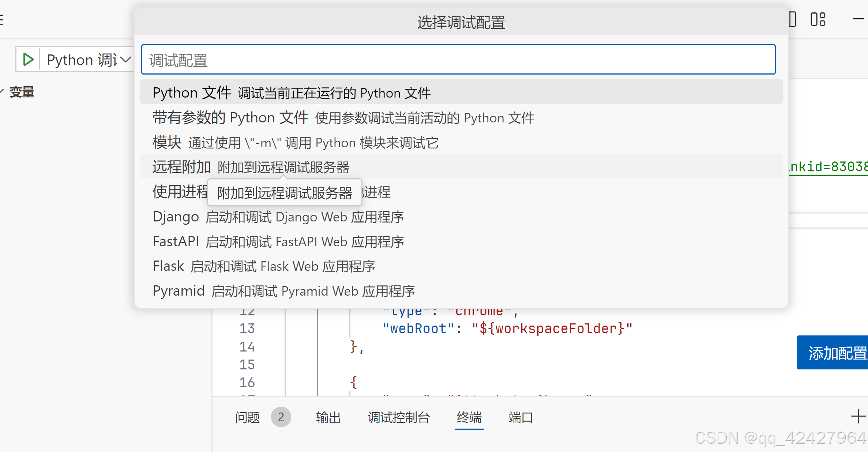
Task: Switch to the 调试控制台 debug console tab
Action: pyautogui.click(x=399, y=417)
